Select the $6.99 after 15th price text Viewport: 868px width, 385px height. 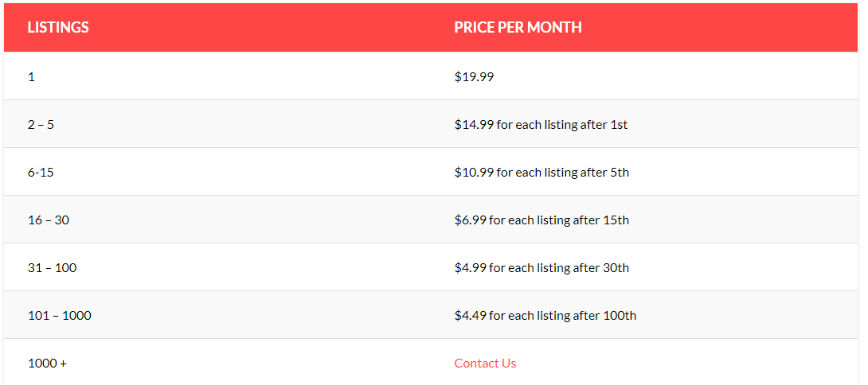(x=542, y=220)
